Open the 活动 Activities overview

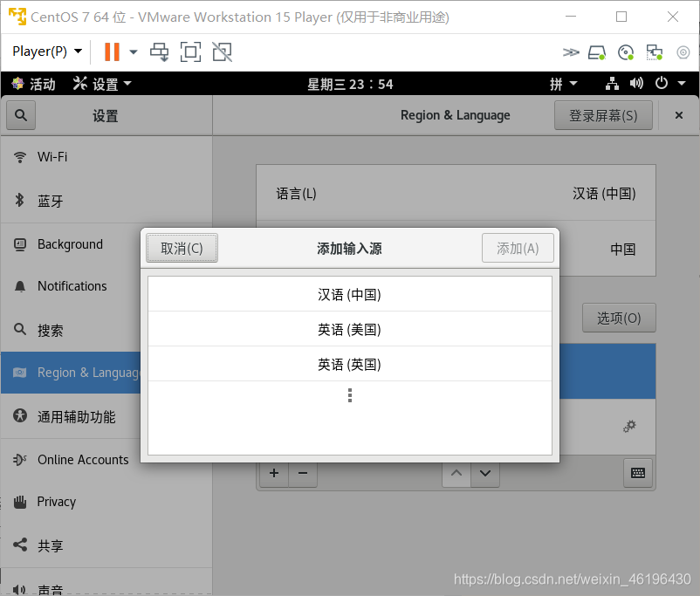[x=33, y=84]
